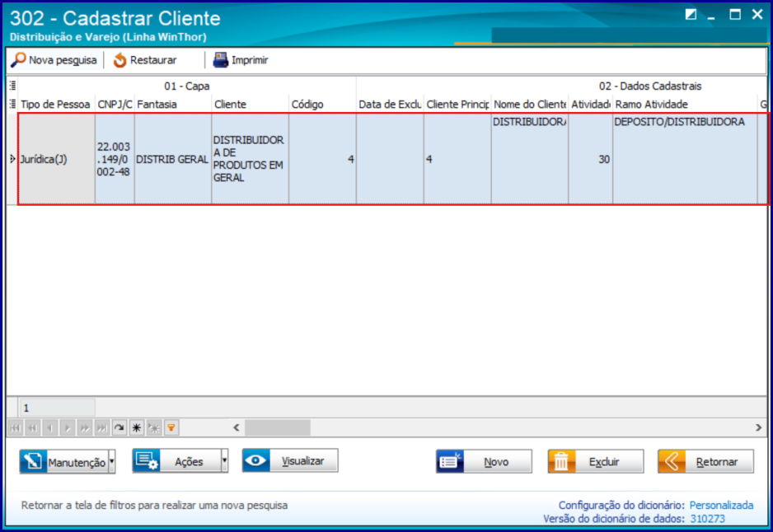Viewport: 773px width, 532px height.
Task: Go to first record navigator icon
Action: pos(16,427)
